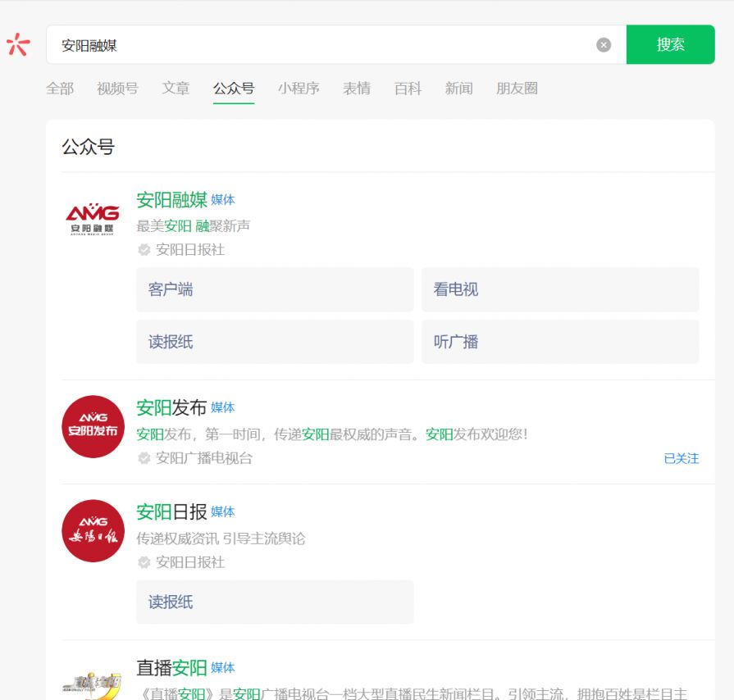Clear the search box text
This screenshot has width=734, height=700.
click(x=604, y=45)
